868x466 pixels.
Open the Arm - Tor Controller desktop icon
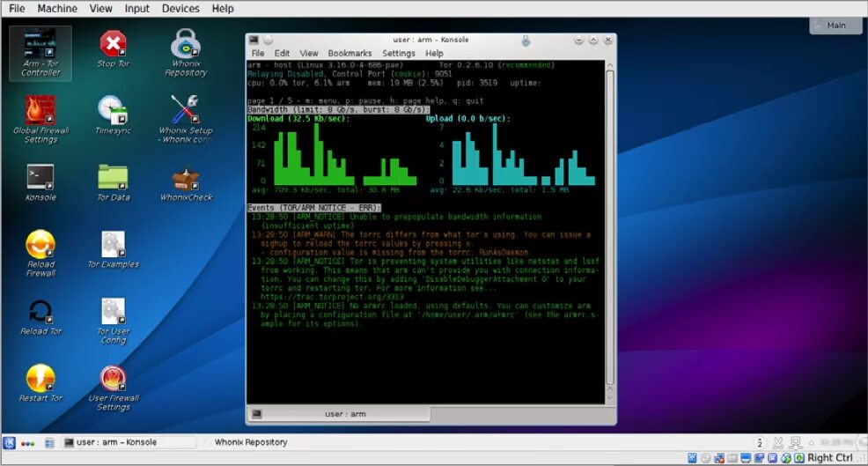click(40, 53)
